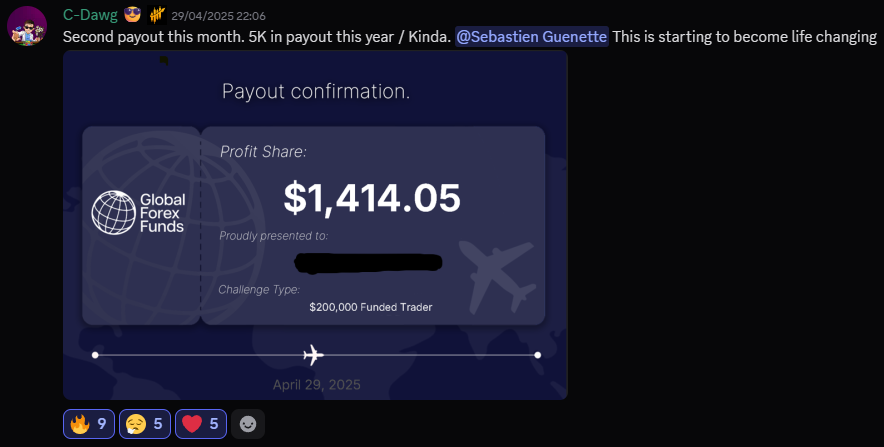Click the "Payout confirmation." heading in image
Viewport: 884px width, 447px height.
coord(315,92)
